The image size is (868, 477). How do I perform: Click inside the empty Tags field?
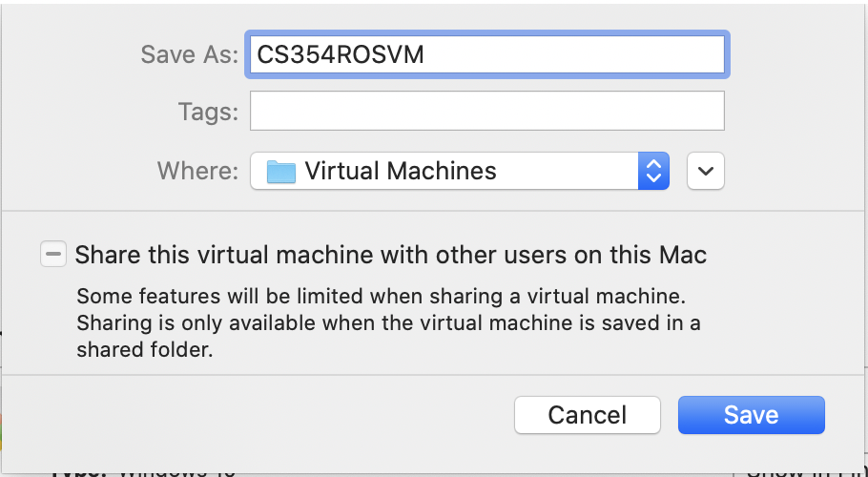486,111
